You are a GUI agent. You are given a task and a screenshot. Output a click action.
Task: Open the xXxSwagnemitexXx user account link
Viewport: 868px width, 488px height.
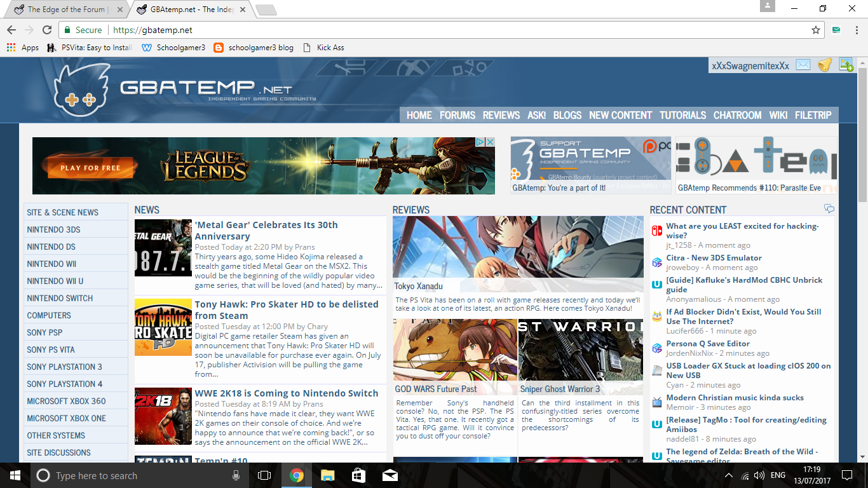[x=750, y=65]
